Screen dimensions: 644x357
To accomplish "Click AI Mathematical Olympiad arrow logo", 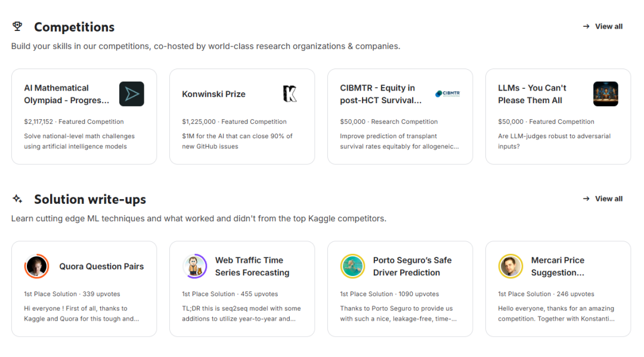I will tap(131, 94).
